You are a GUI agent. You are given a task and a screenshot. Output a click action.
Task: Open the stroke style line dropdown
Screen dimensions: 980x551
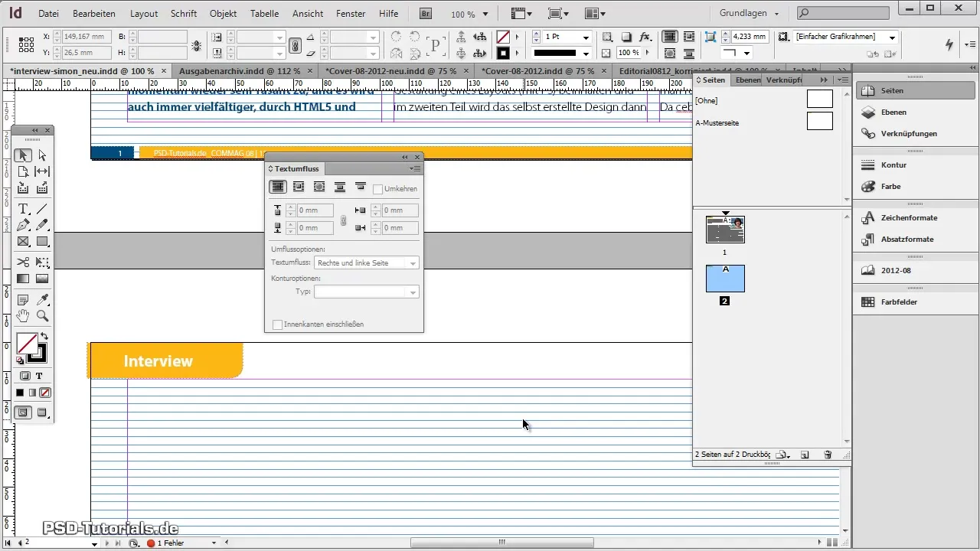586,54
